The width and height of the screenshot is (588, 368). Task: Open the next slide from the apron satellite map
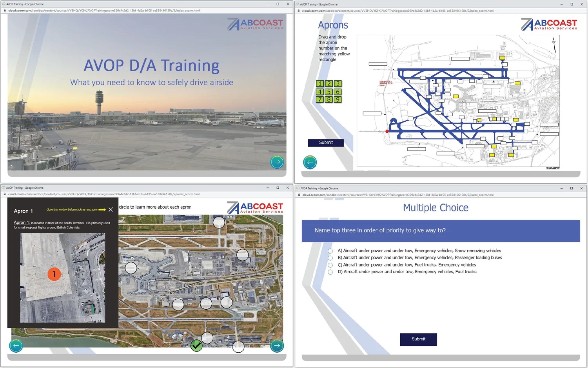click(x=277, y=346)
